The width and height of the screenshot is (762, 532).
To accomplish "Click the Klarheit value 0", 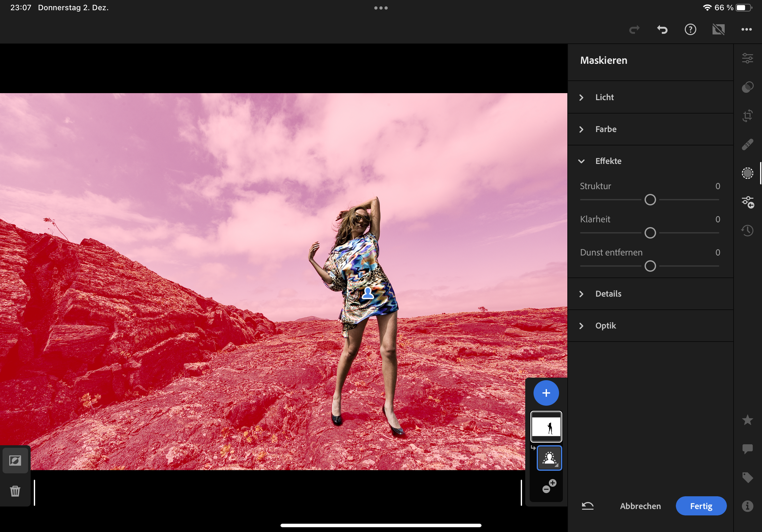I will 718,219.
